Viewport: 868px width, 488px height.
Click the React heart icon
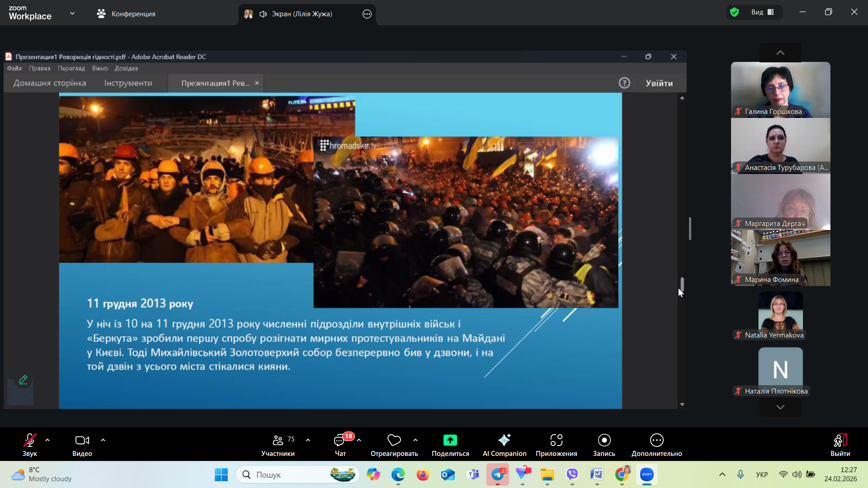[x=394, y=441]
